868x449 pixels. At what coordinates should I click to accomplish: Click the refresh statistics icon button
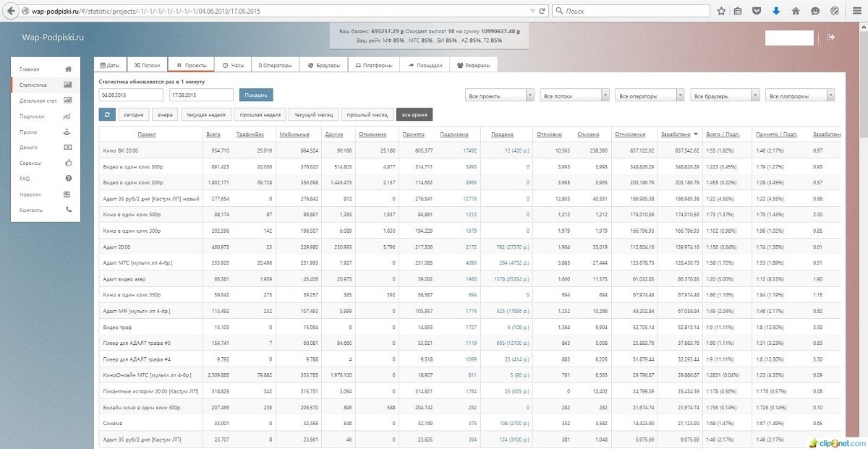(107, 114)
